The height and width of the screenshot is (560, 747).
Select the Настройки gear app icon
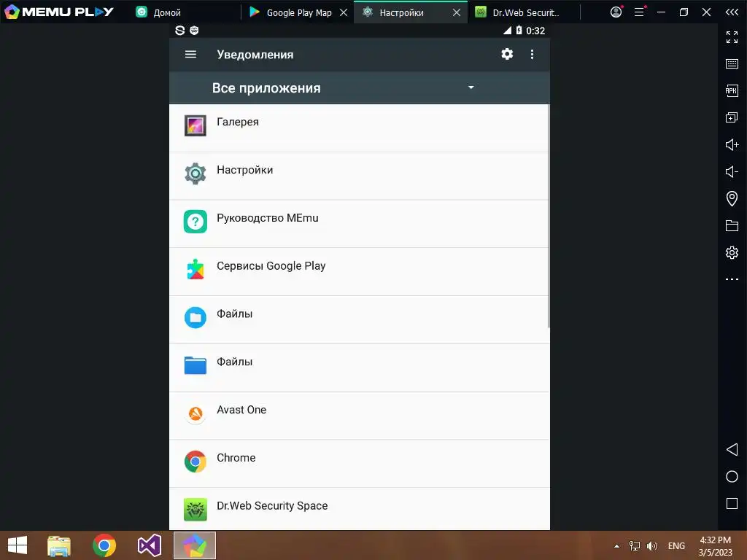pos(196,174)
